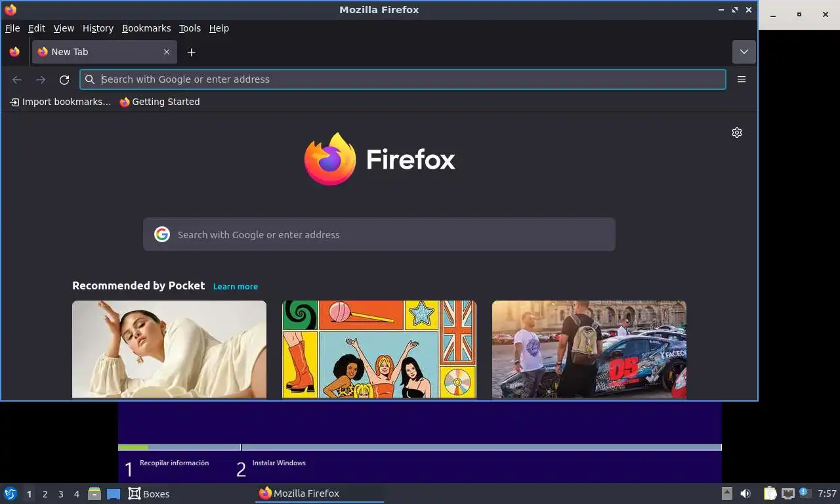
Task: Minimize the background Boxes window
Action: click(774, 14)
